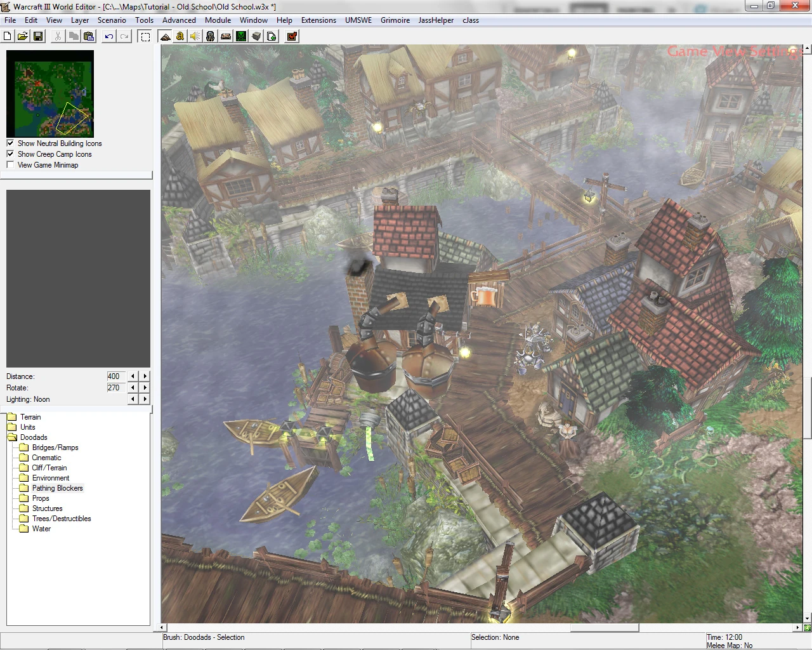Decrease Rotate value with left arrow
Screen dimensions: 812x650
[x=133, y=387]
